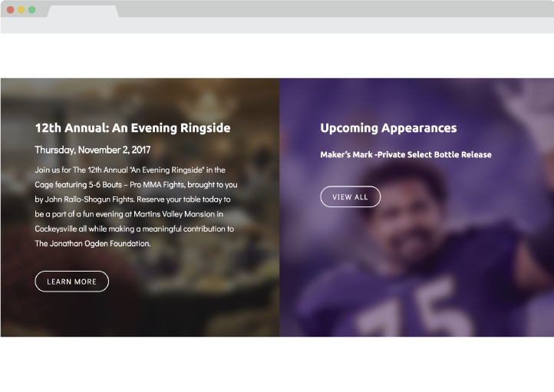Click the empty tab strip beside the tab

[335, 9]
